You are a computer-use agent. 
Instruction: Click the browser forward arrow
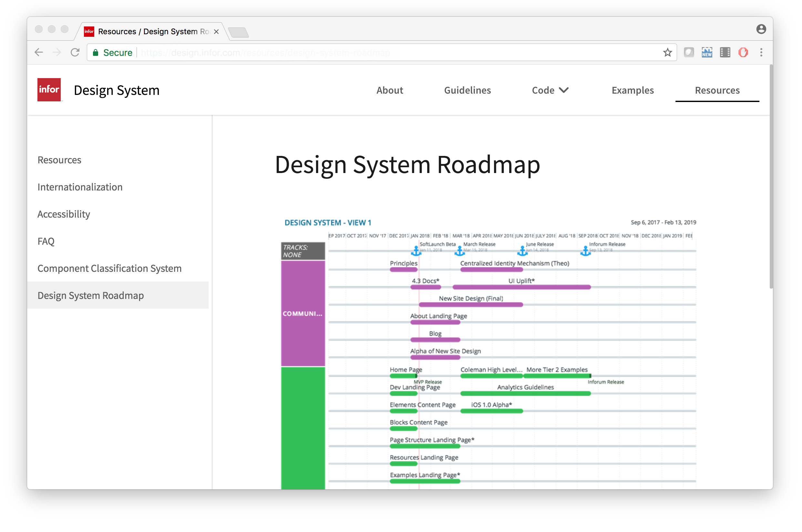tap(57, 53)
